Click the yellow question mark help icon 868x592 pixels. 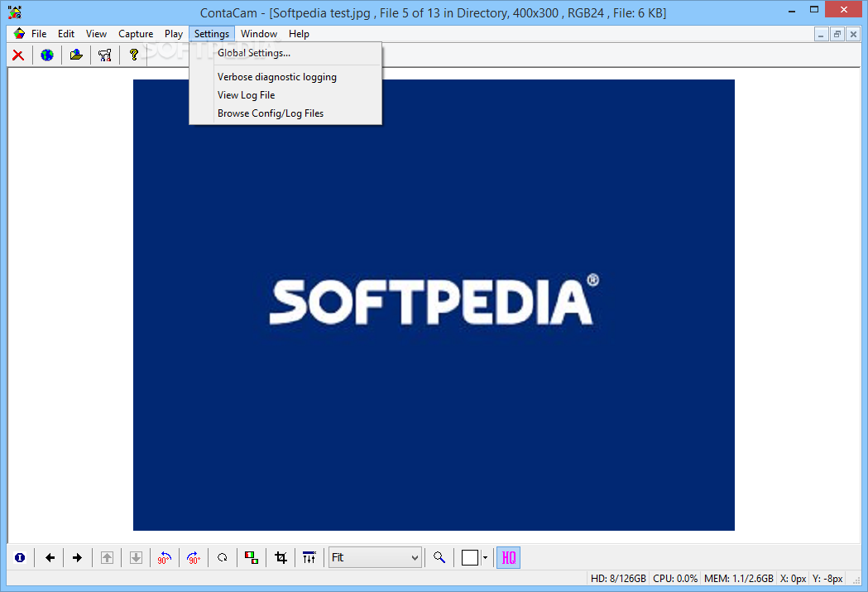[133, 55]
